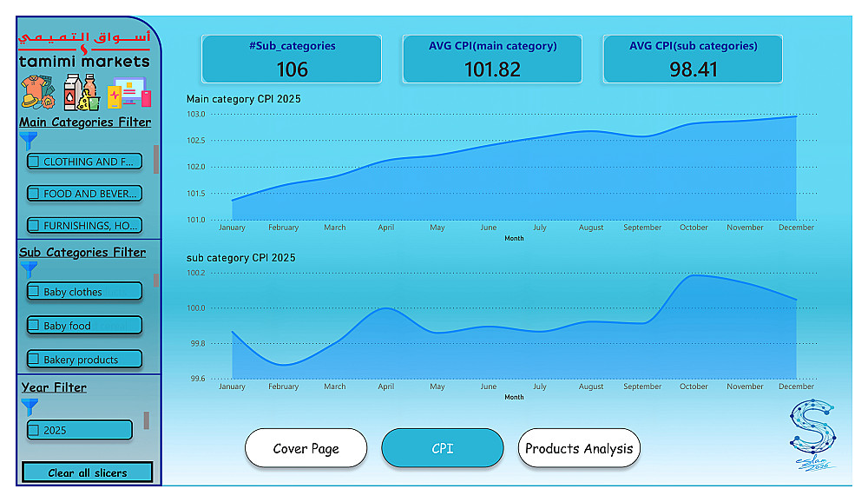Switch to the CPI page button
This screenshot has width=868, height=502.
[443, 447]
